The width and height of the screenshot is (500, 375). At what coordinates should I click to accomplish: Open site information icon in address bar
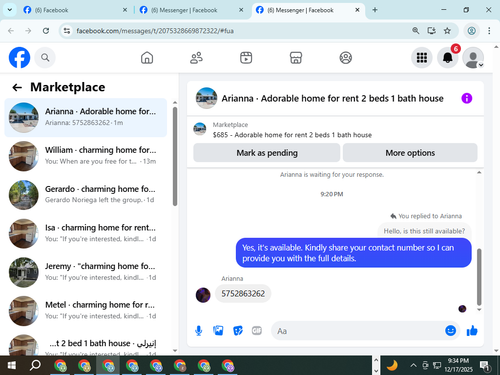tap(67, 31)
